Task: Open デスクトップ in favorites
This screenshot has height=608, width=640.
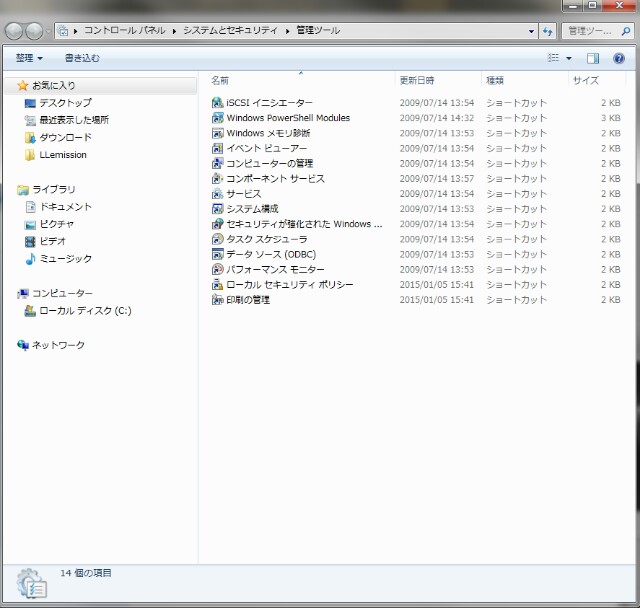Action: click(65, 103)
